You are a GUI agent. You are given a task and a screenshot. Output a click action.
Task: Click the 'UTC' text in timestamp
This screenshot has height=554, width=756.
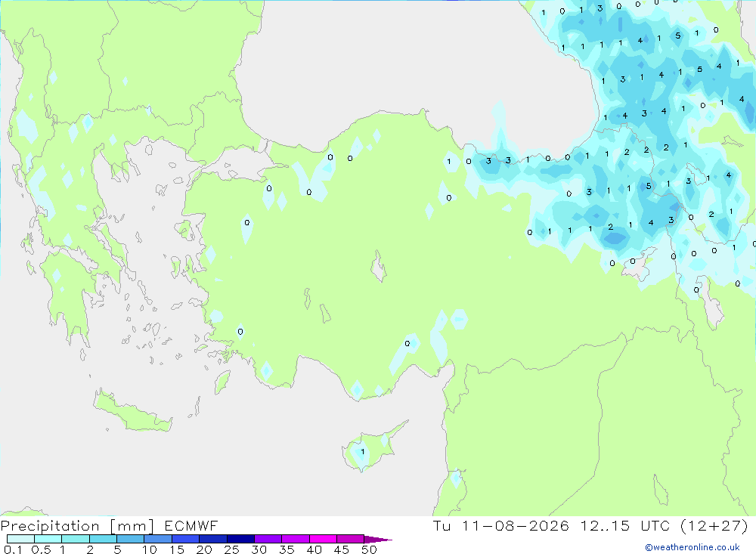pyautogui.click(x=655, y=525)
